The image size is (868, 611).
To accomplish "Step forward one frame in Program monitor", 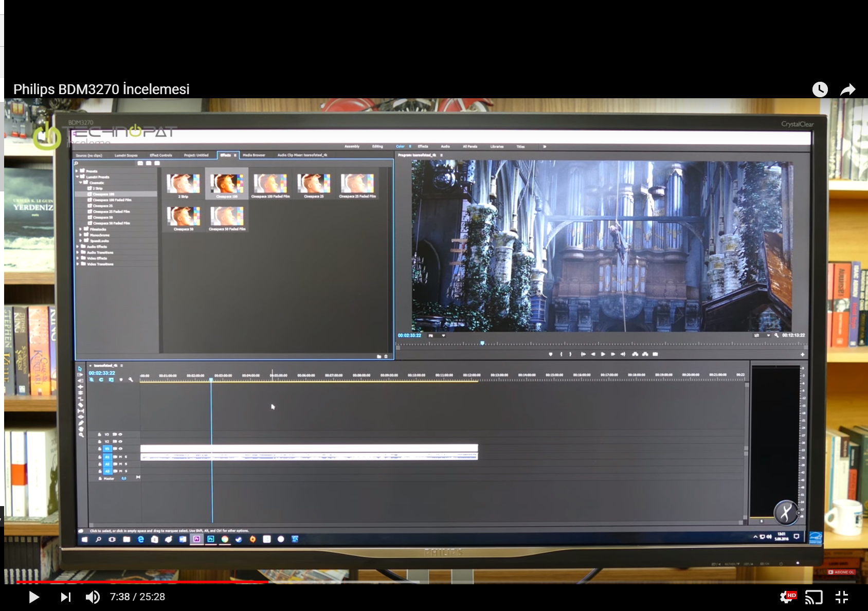I will point(613,354).
